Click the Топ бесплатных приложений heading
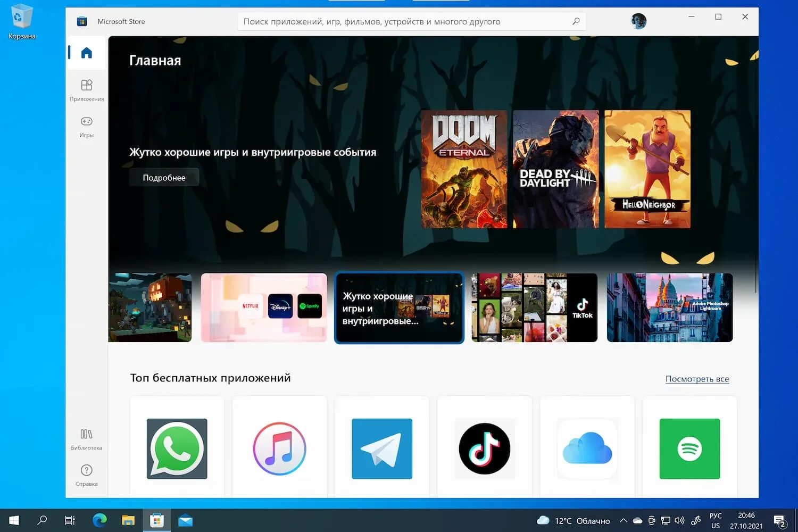The height and width of the screenshot is (532, 798). (210, 378)
